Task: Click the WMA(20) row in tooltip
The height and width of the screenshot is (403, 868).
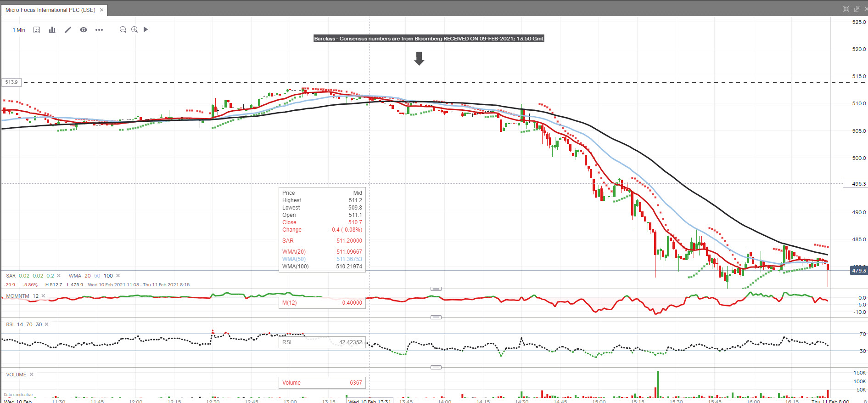Action: (x=322, y=252)
